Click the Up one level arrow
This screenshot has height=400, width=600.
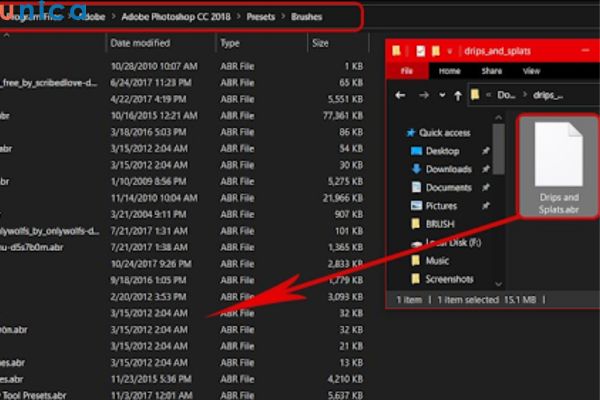[x=456, y=95]
